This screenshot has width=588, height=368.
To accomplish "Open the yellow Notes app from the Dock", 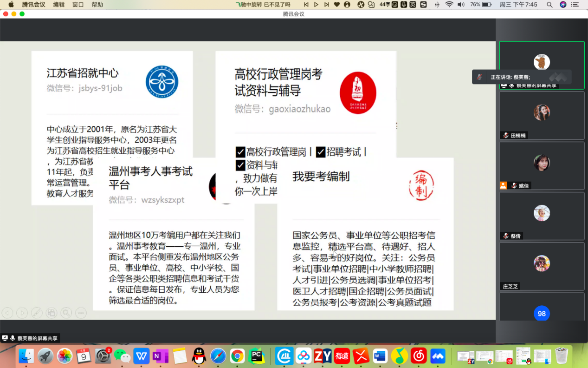I will 180,356.
